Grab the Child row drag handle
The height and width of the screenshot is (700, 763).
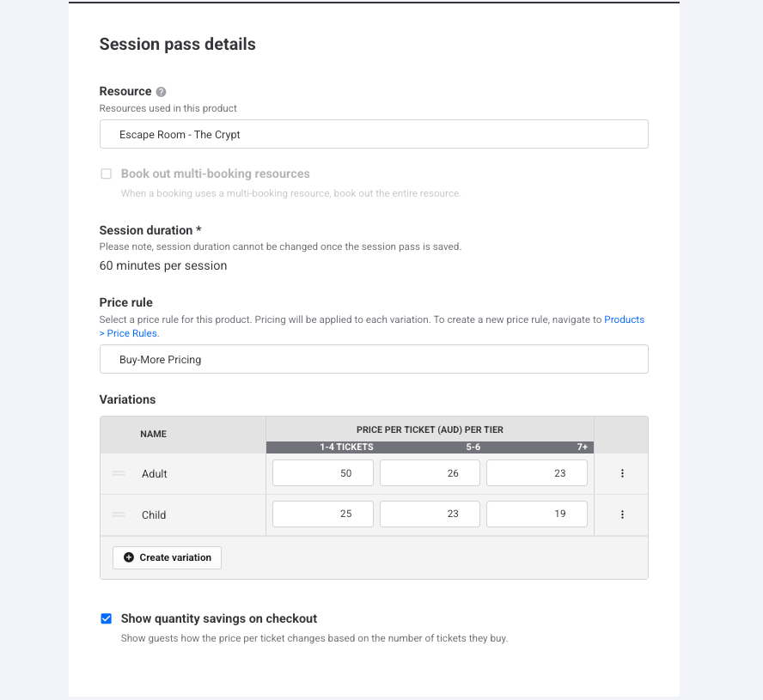point(119,514)
